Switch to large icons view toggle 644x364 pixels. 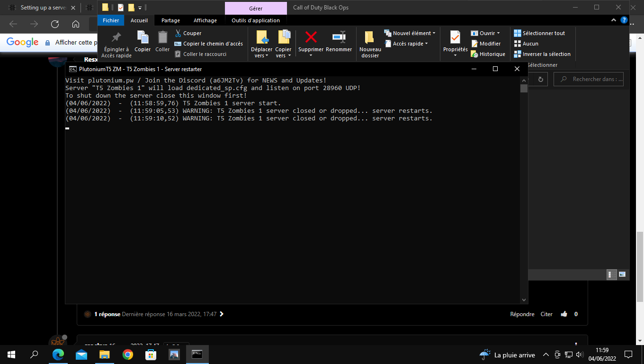point(622,274)
